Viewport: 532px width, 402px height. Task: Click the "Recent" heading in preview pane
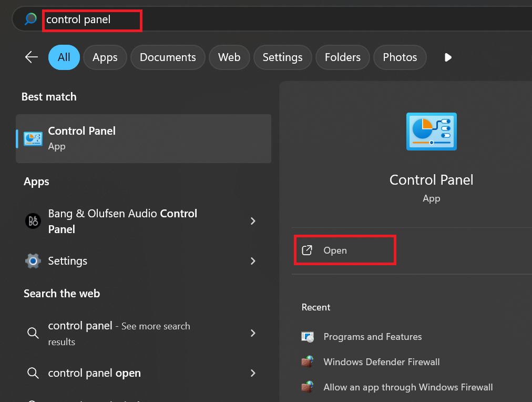315,307
